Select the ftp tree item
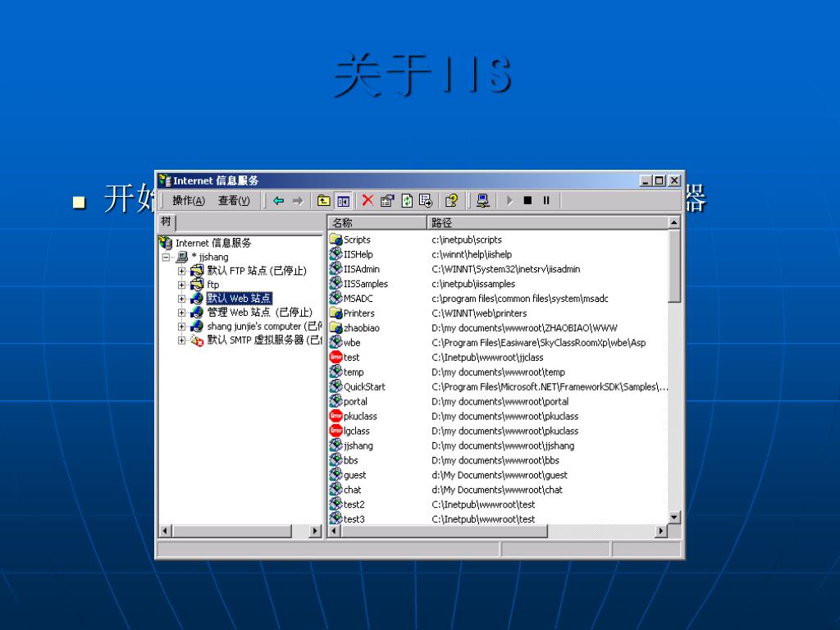 click(213, 285)
